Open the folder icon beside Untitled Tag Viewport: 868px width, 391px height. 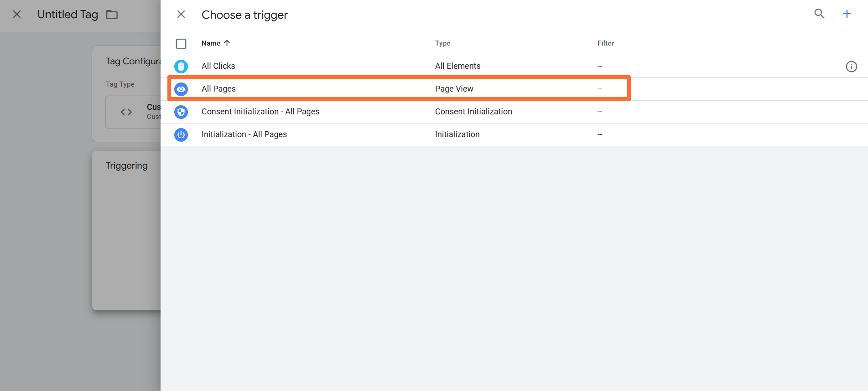point(112,15)
